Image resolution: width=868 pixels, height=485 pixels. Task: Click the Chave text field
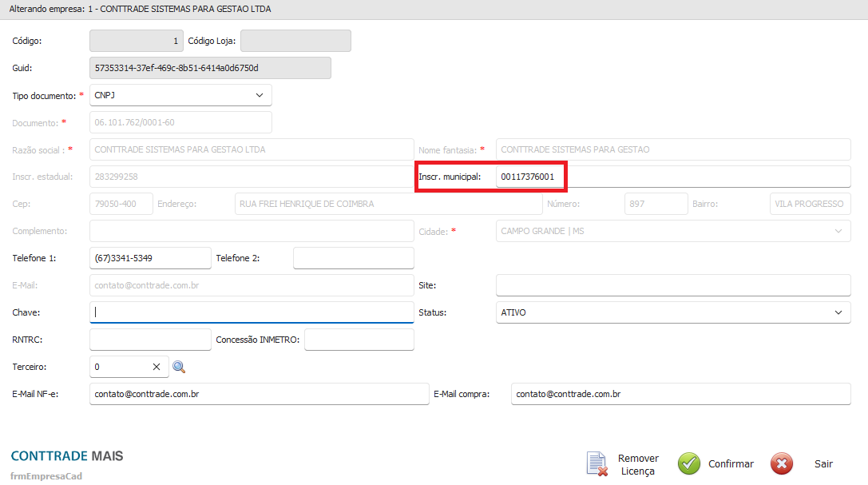(252, 312)
